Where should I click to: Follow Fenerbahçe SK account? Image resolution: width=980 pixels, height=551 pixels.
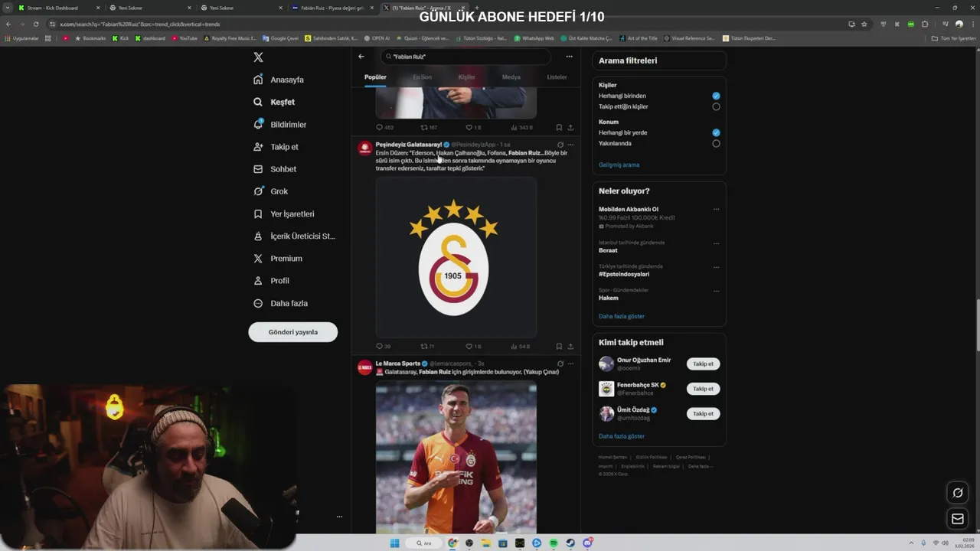[x=703, y=389]
